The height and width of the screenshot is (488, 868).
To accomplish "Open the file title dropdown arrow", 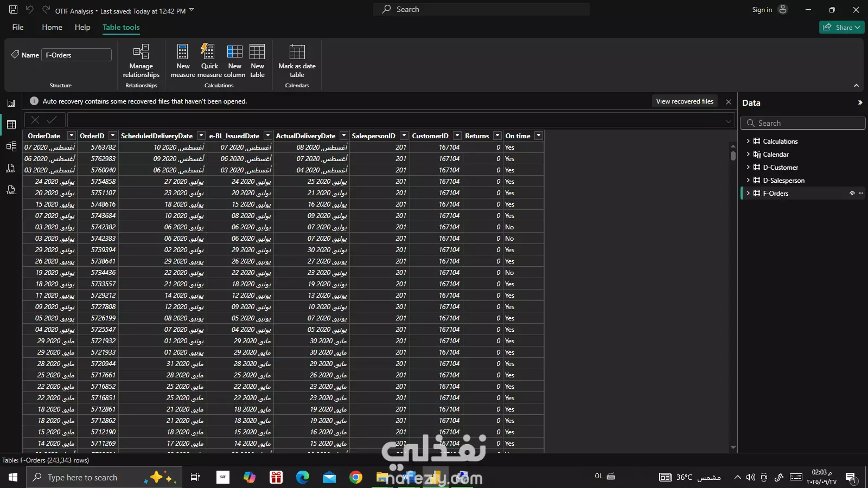I will click(x=192, y=10).
